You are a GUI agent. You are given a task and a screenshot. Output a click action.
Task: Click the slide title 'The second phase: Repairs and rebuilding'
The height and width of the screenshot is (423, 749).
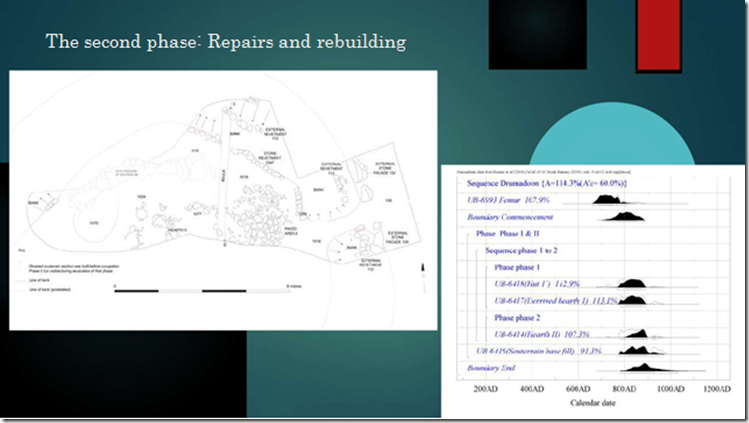click(x=226, y=42)
